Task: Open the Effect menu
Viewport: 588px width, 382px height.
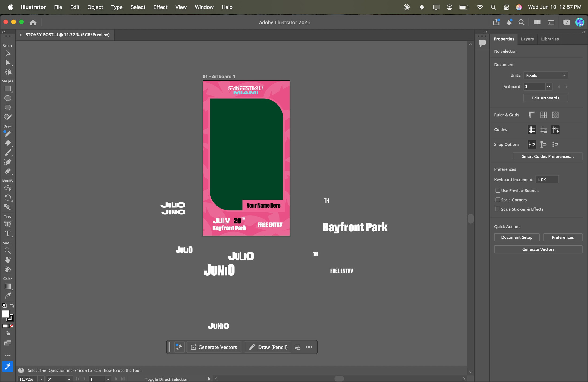Action: tap(160, 7)
